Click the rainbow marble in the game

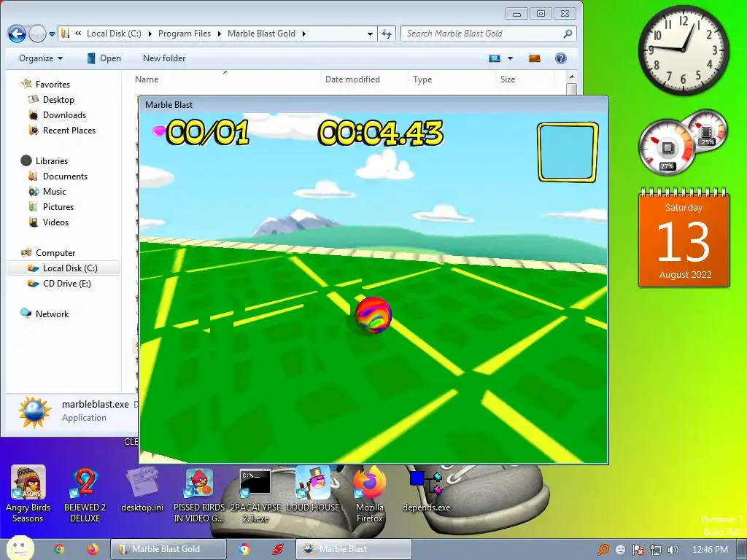[373, 315]
